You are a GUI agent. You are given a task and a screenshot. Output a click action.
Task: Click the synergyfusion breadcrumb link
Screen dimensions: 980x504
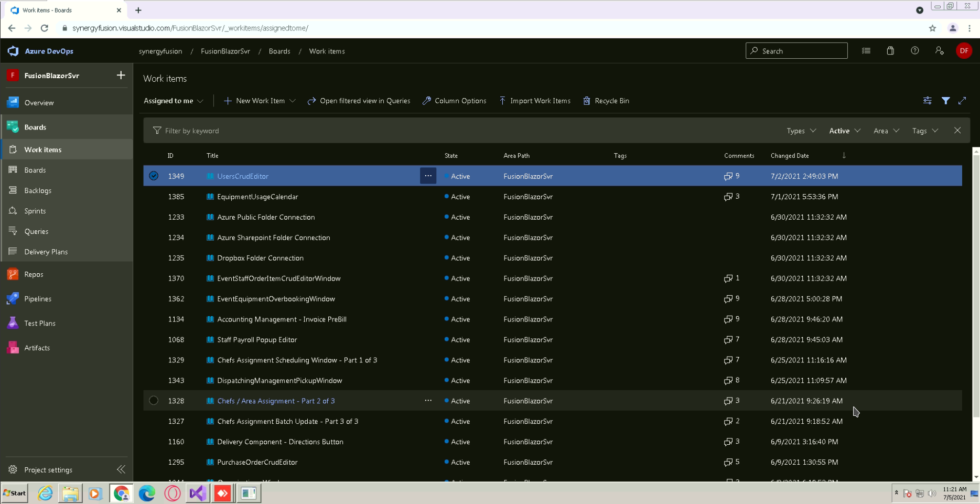[160, 51]
